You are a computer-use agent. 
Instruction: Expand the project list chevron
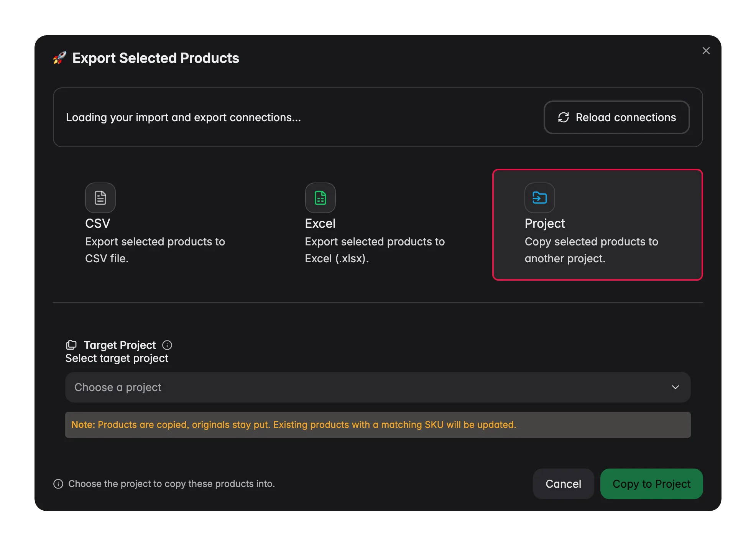tap(675, 387)
